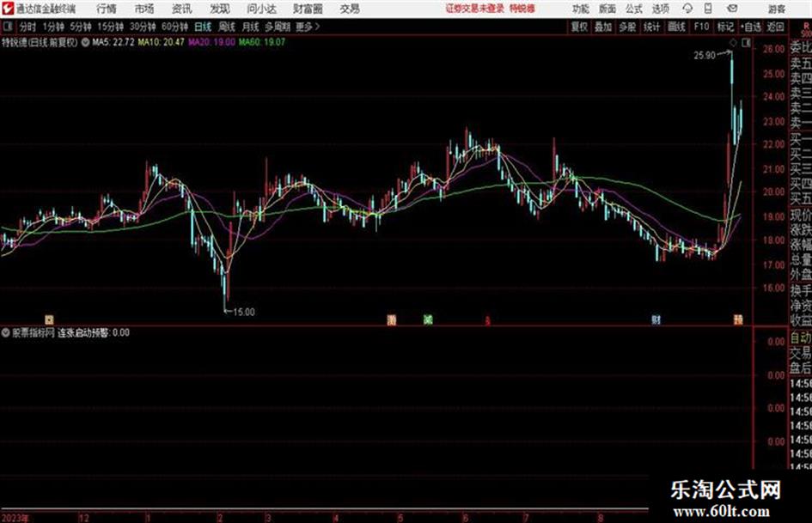Open the 发现 menu
This screenshot has width=812, height=523.
coord(220,9)
